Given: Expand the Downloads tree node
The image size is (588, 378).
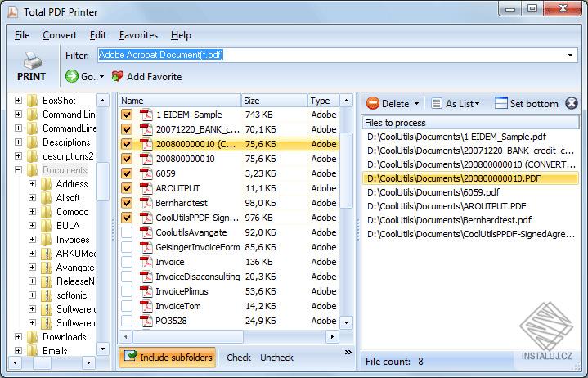Looking at the screenshot, I should (x=18, y=337).
